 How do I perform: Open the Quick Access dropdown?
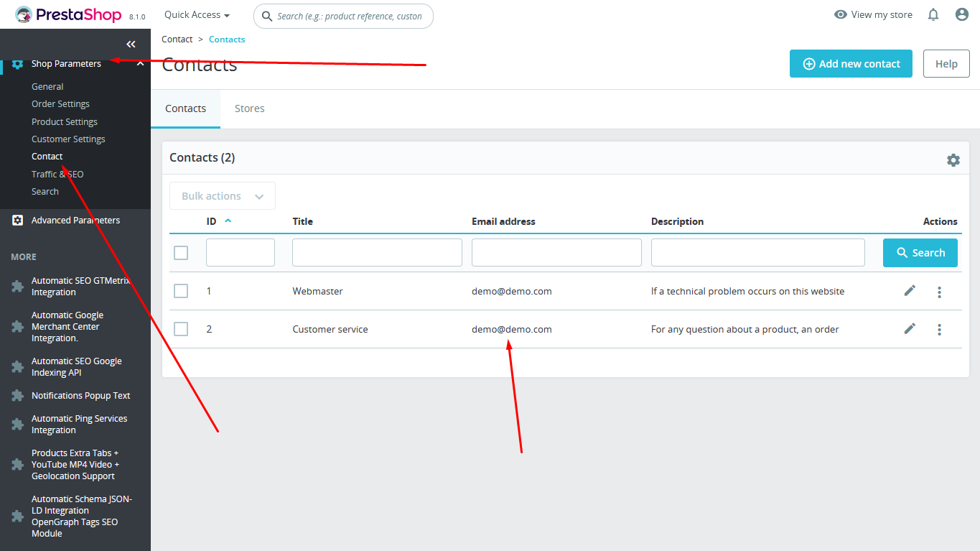(197, 14)
